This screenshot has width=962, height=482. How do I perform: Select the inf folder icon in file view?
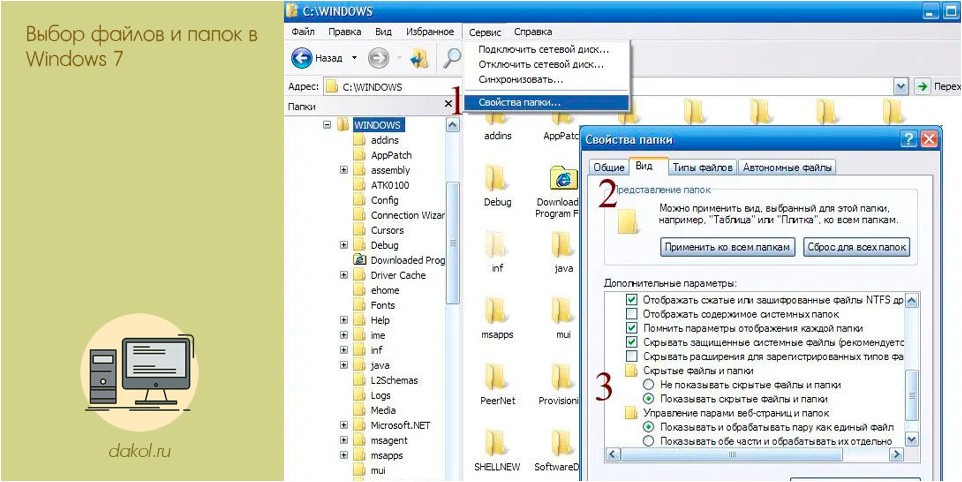494,245
